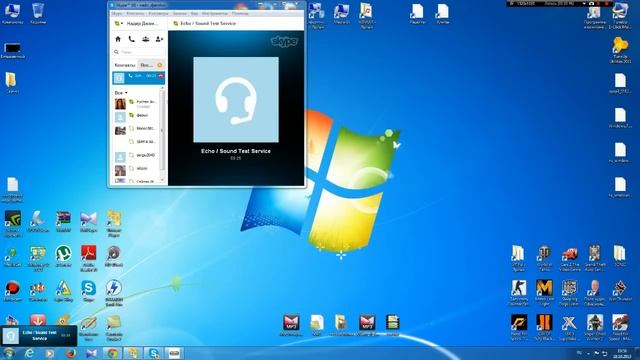
Task: Open the Recycle Bin on desktop
Action: (x=38, y=13)
